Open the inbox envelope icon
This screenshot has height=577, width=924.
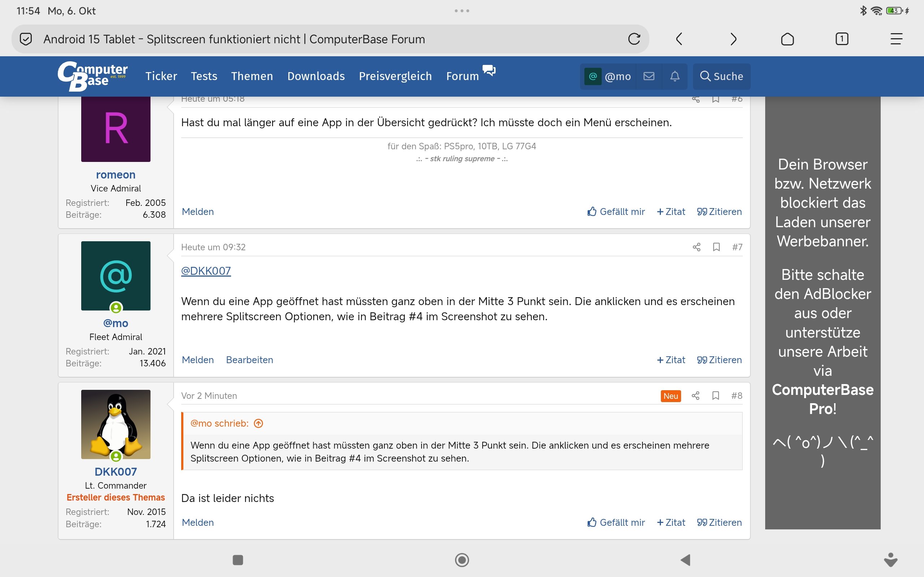[649, 76]
